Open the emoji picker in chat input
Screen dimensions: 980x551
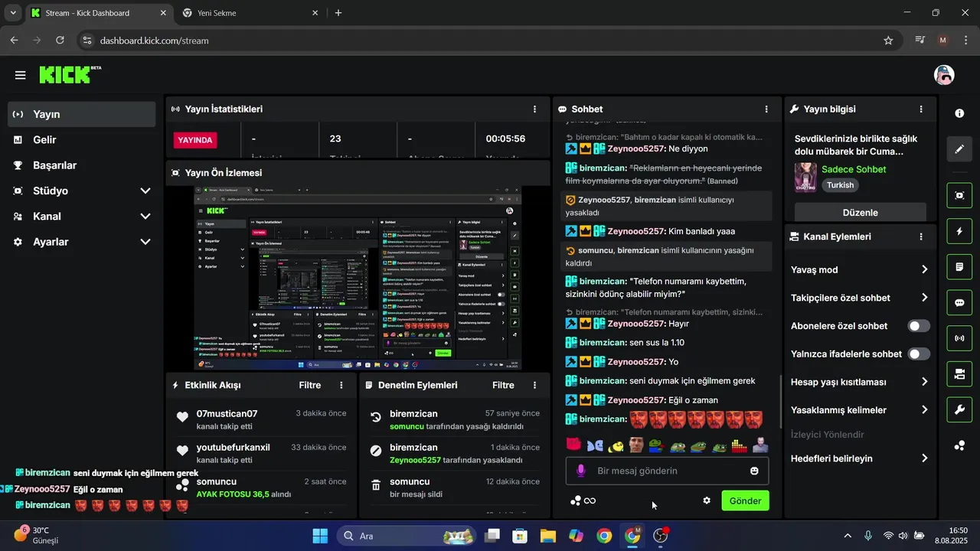[754, 471]
